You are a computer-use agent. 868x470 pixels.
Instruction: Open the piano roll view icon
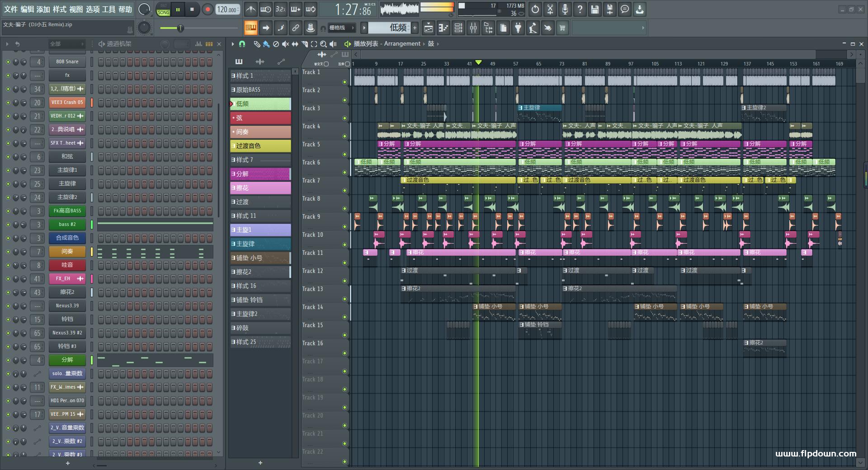click(443, 28)
